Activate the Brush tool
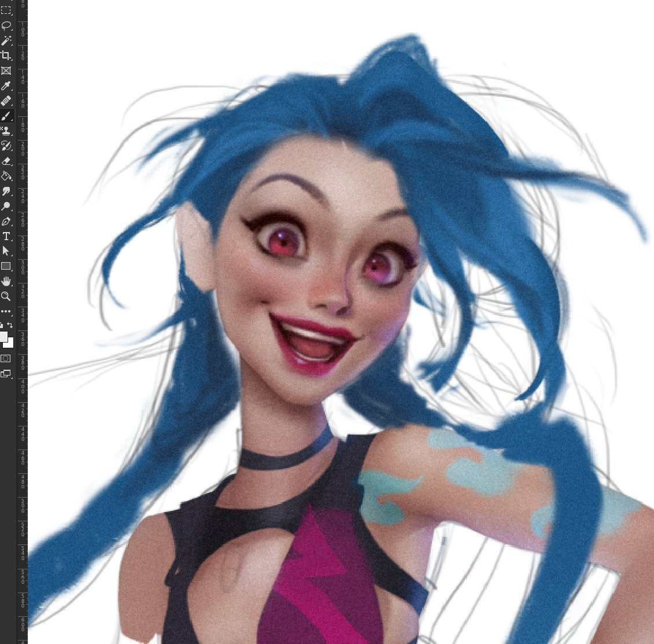The width and height of the screenshot is (654, 644). [x=6, y=116]
